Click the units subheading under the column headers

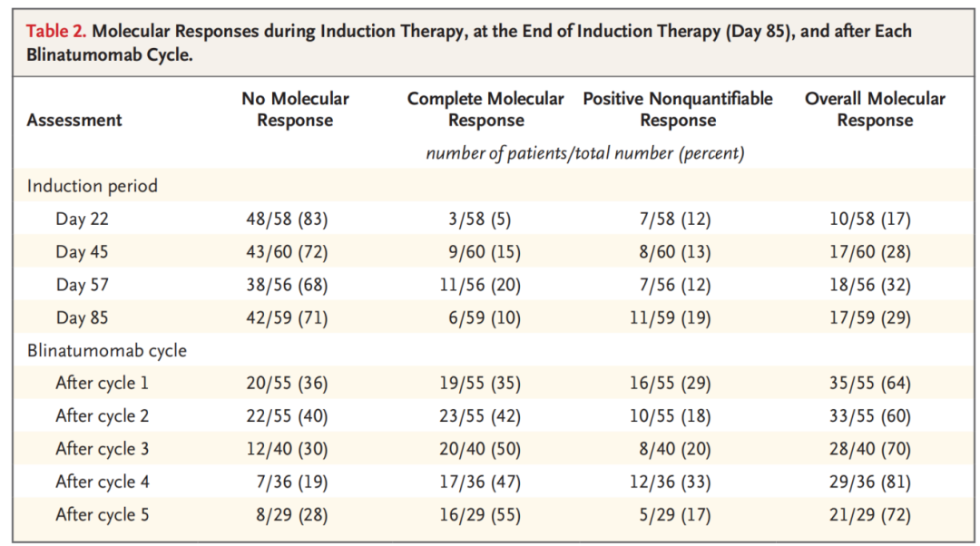coord(584,153)
